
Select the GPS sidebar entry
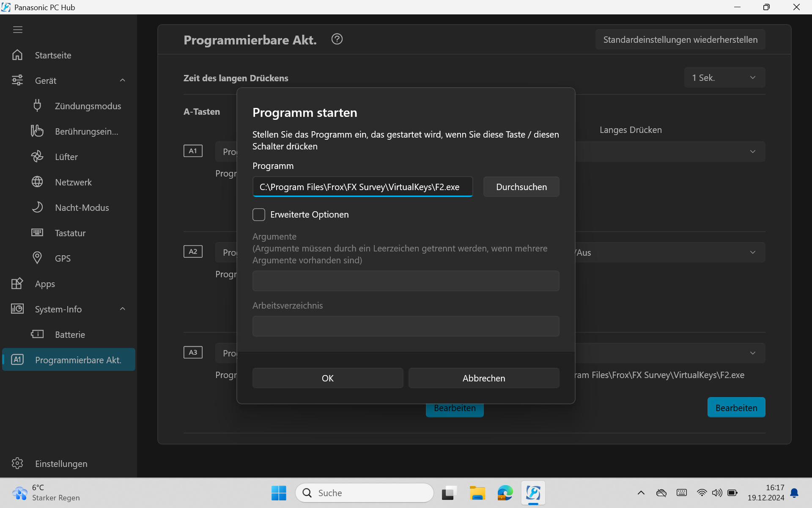tap(63, 258)
